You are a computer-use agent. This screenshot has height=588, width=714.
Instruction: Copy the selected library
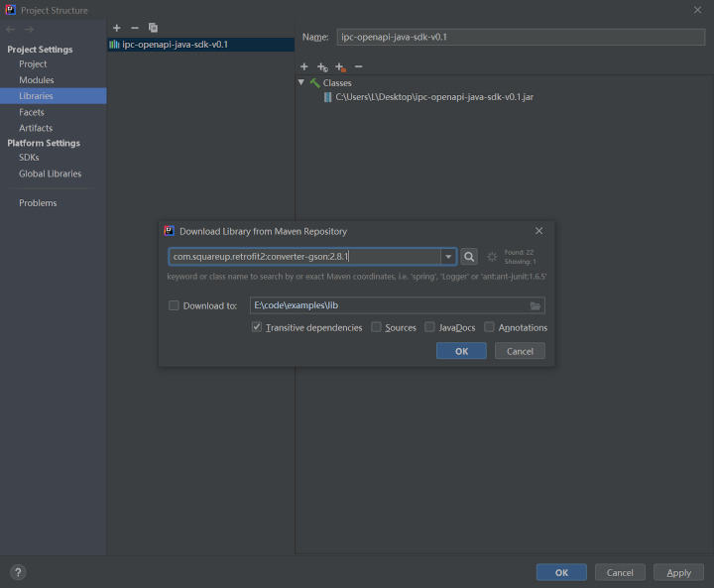coord(153,28)
